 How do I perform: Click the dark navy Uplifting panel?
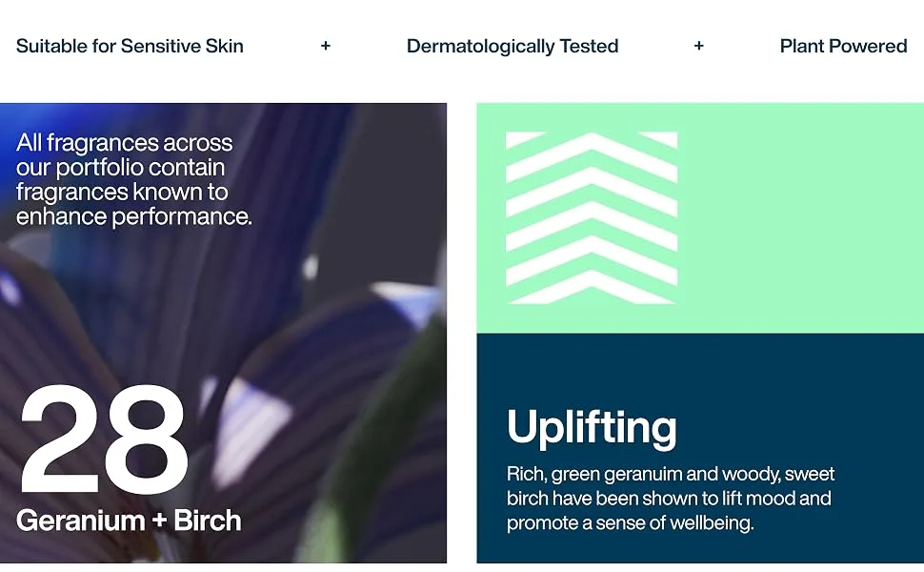pyautogui.click(x=700, y=448)
